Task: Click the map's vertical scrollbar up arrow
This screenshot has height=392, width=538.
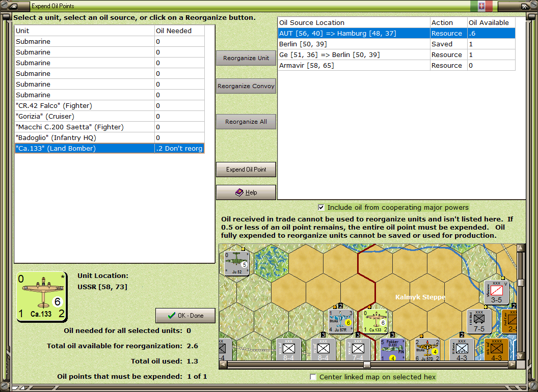Action: coord(521,247)
